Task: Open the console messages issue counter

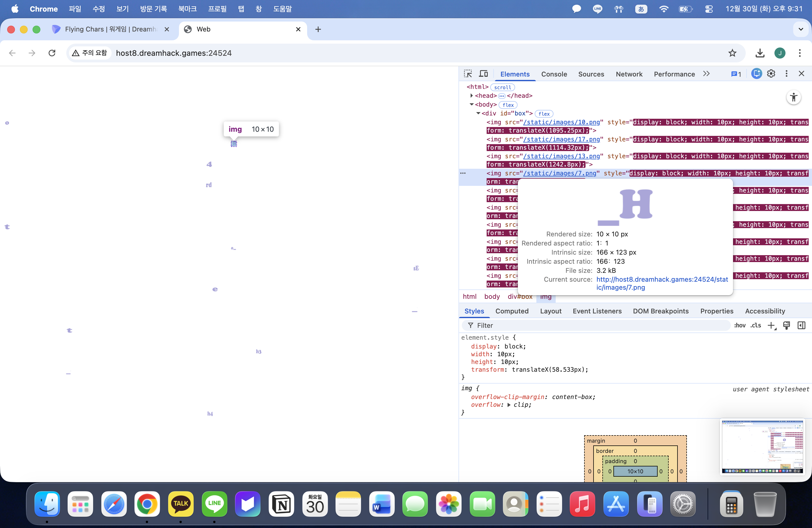Action: (736, 74)
